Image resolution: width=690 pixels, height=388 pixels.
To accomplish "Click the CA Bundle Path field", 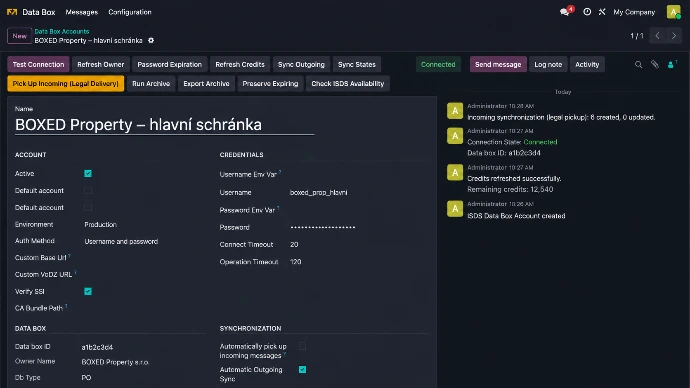I will pos(143,308).
